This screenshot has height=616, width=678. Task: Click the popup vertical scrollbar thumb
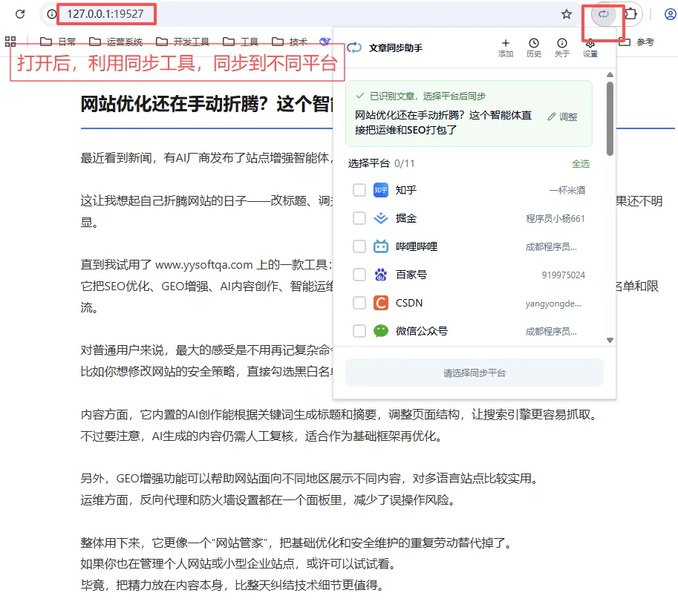tap(610, 119)
